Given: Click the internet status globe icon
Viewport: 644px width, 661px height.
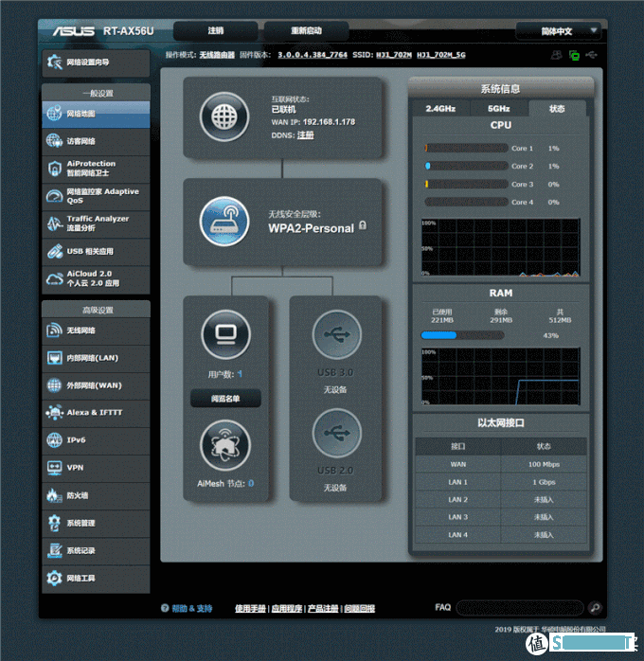Looking at the screenshot, I should click(x=224, y=116).
